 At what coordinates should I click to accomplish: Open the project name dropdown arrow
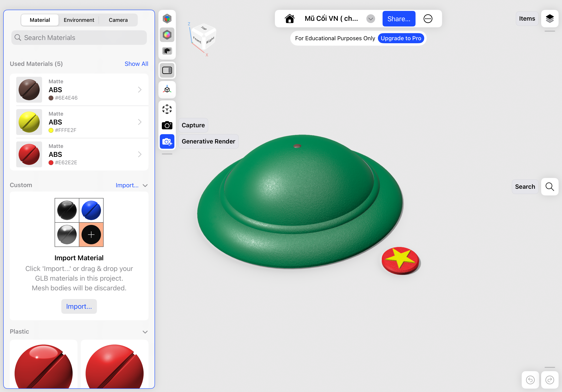click(370, 19)
